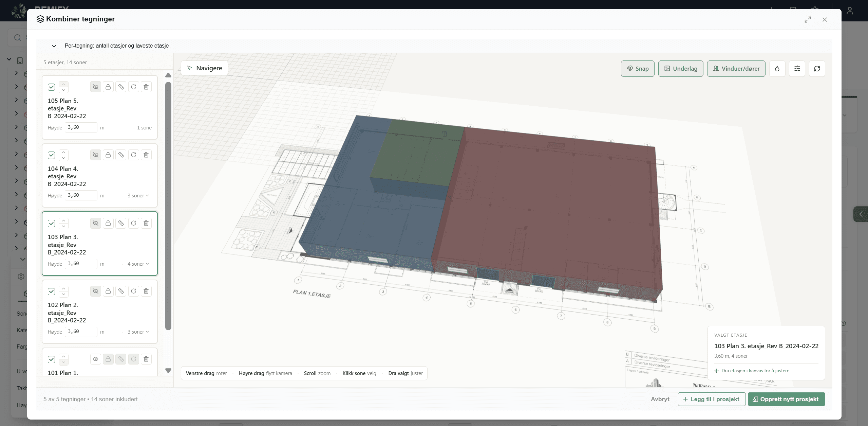Screen dimensions: 868x426
Task: Open 3 soner list for 104 Plan 4
Action: click(x=138, y=196)
